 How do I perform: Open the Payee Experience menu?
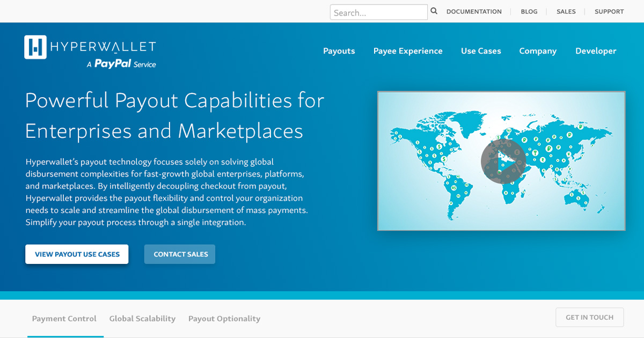[x=408, y=51]
